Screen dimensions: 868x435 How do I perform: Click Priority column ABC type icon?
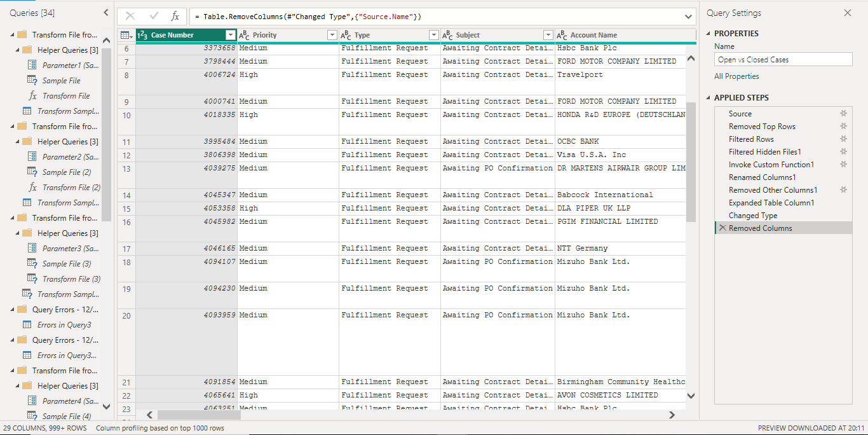pos(244,35)
